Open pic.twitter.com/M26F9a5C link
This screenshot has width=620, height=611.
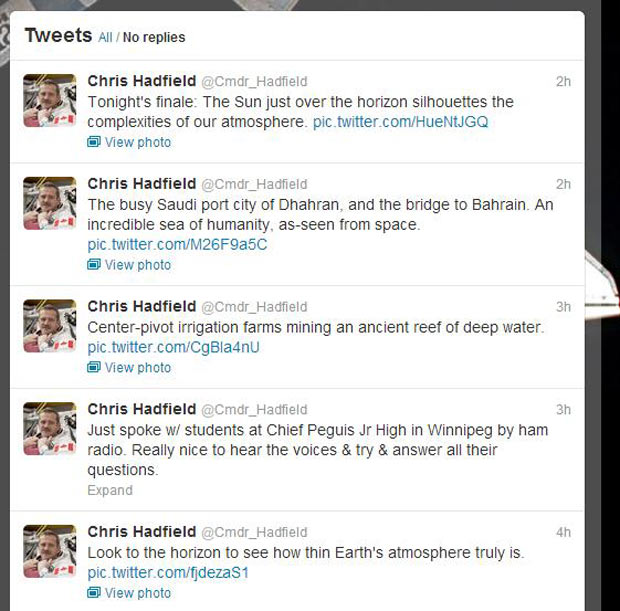pos(177,244)
